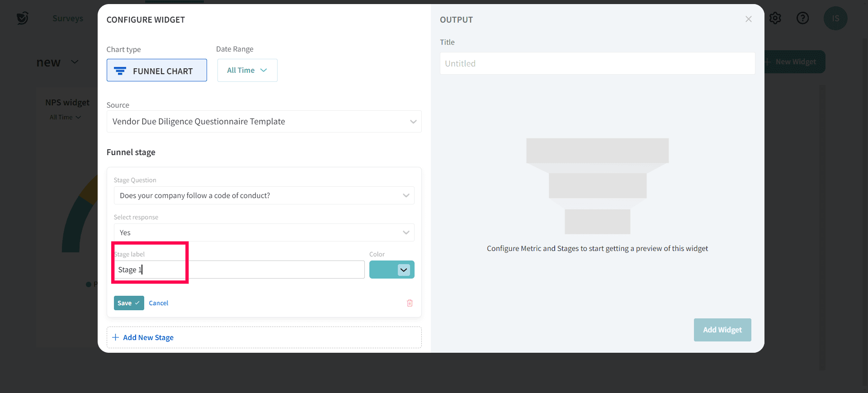Viewport: 868px width, 393px height.
Task: Cancel the funnel stage edit
Action: click(x=158, y=303)
